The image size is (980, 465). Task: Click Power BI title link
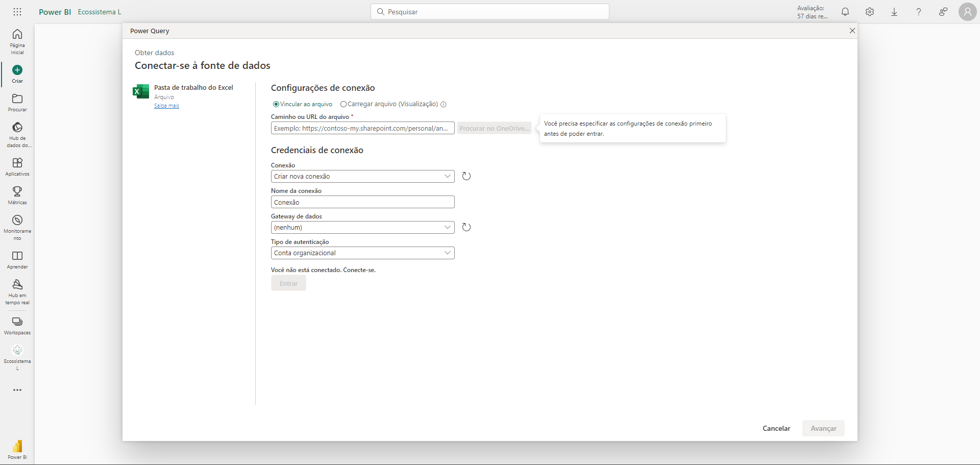(x=55, y=12)
